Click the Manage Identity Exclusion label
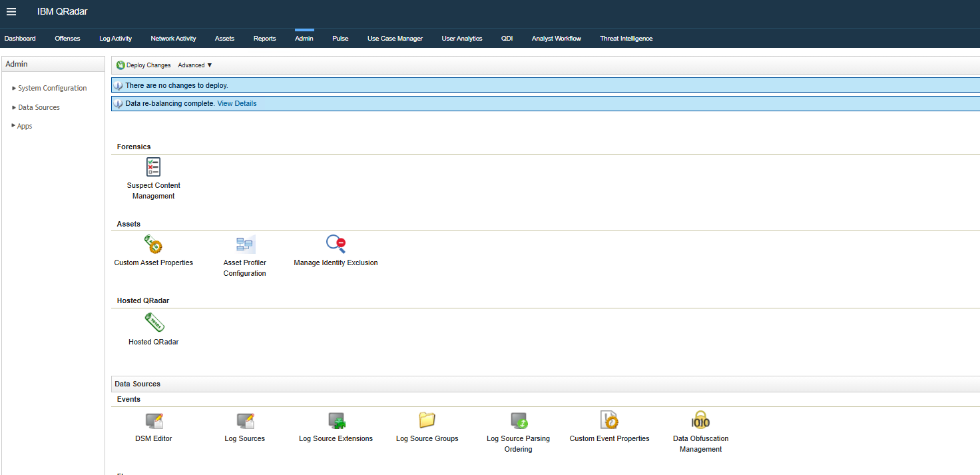This screenshot has width=980, height=475. [x=336, y=262]
